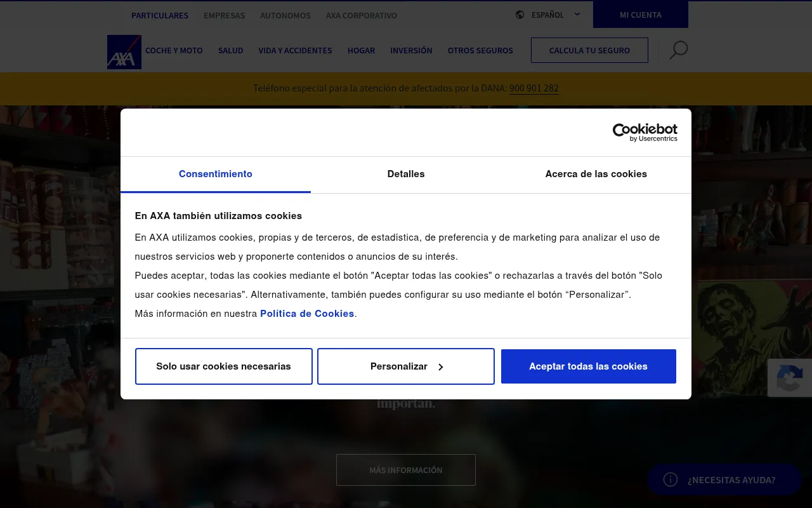Select the Empresas menu item
Viewport: 812px width, 508px height.
[224, 15]
